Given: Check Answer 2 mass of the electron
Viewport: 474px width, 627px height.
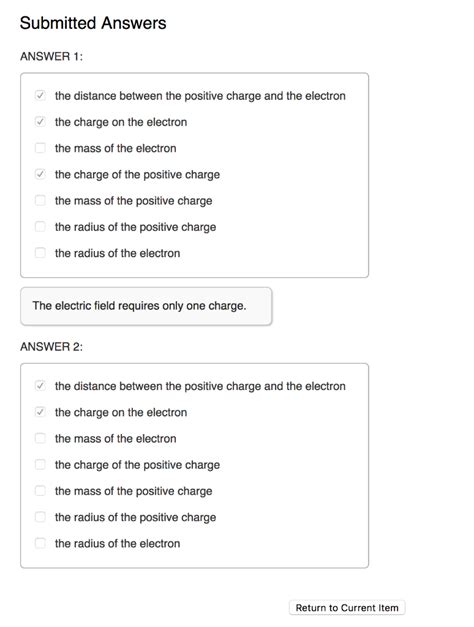Looking at the screenshot, I should pos(40,438).
